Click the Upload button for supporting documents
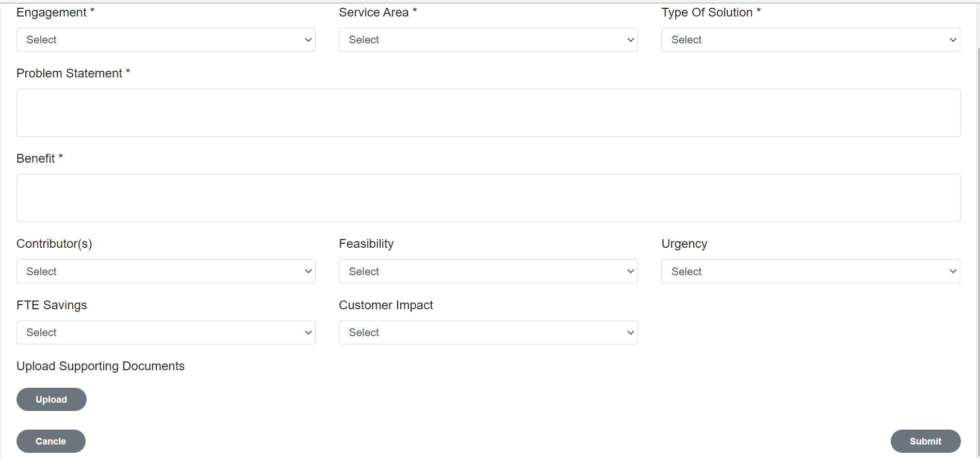 (x=51, y=399)
